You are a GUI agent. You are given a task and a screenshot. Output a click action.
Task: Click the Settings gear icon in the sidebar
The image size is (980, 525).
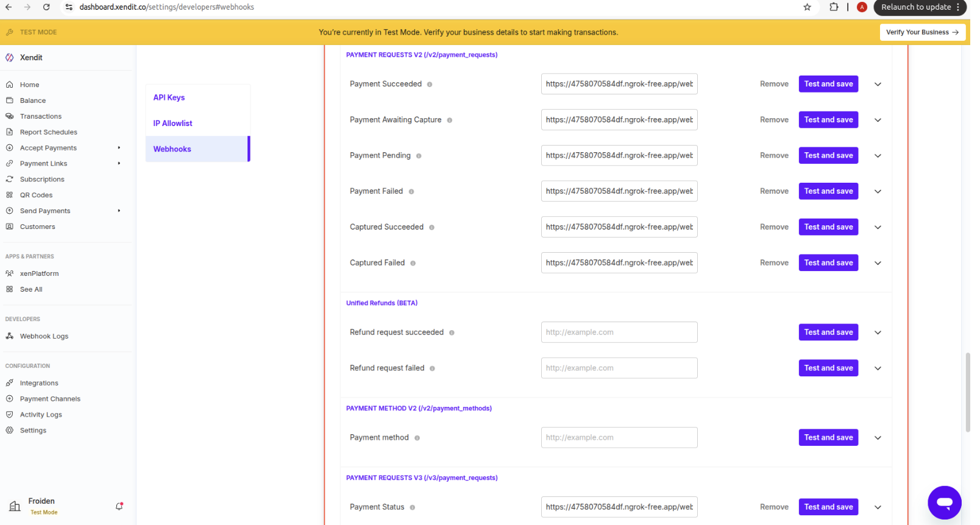(9, 430)
